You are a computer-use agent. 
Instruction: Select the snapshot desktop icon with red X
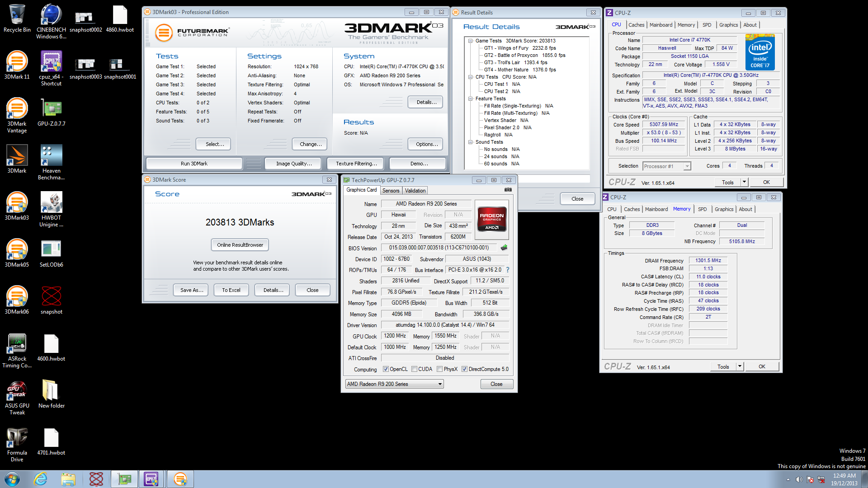[x=51, y=300]
